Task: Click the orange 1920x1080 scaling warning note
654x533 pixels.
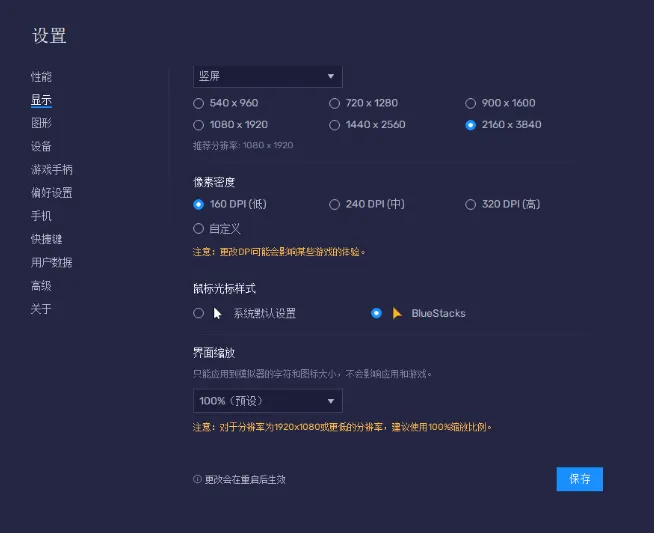Action: (x=342, y=427)
